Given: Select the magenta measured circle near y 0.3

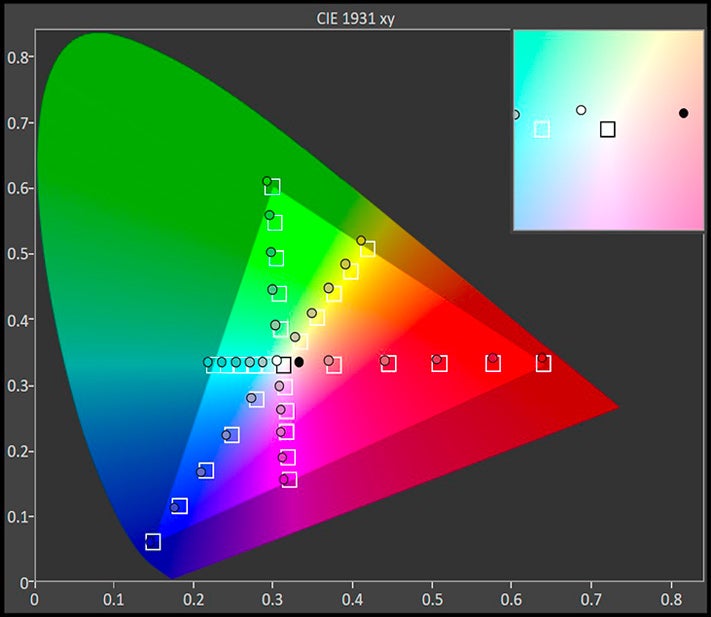Looking at the screenshot, I should click(x=279, y=386).
